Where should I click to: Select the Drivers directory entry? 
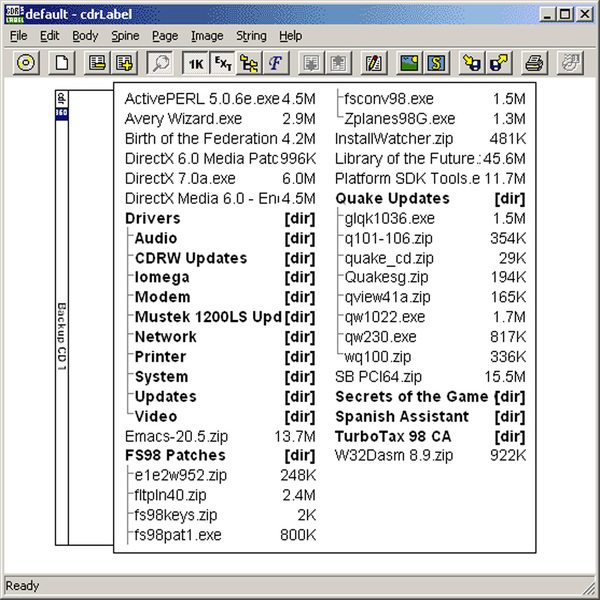point(220,218)
